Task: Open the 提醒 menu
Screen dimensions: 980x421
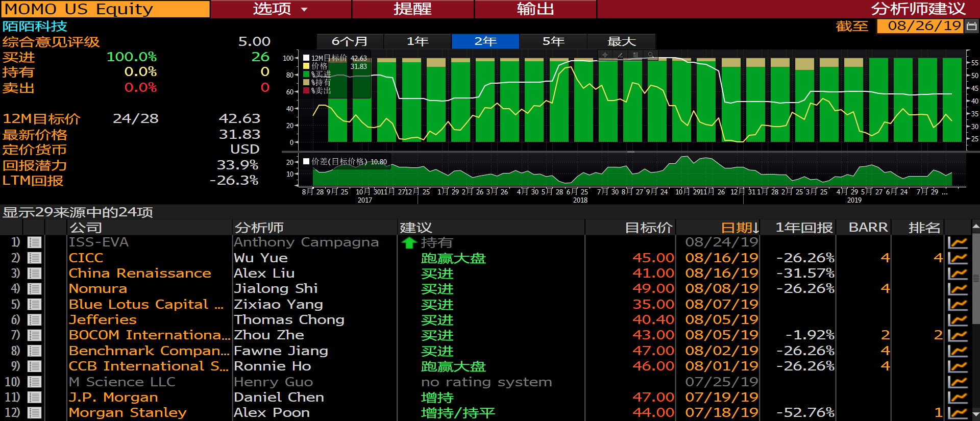Action: (413, 9)
